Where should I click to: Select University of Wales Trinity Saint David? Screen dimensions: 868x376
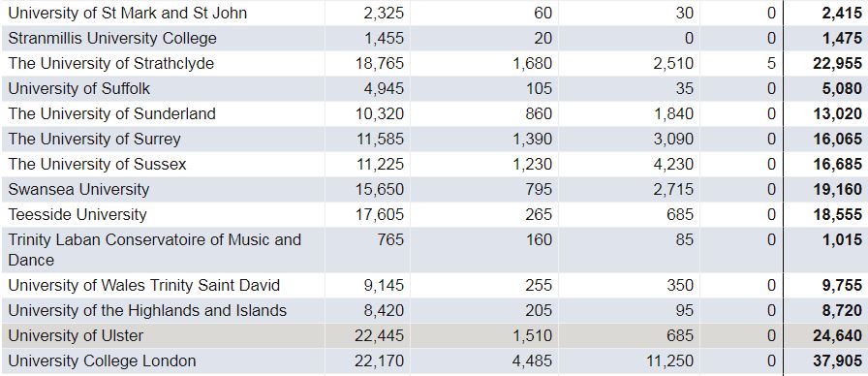point(144,285)
